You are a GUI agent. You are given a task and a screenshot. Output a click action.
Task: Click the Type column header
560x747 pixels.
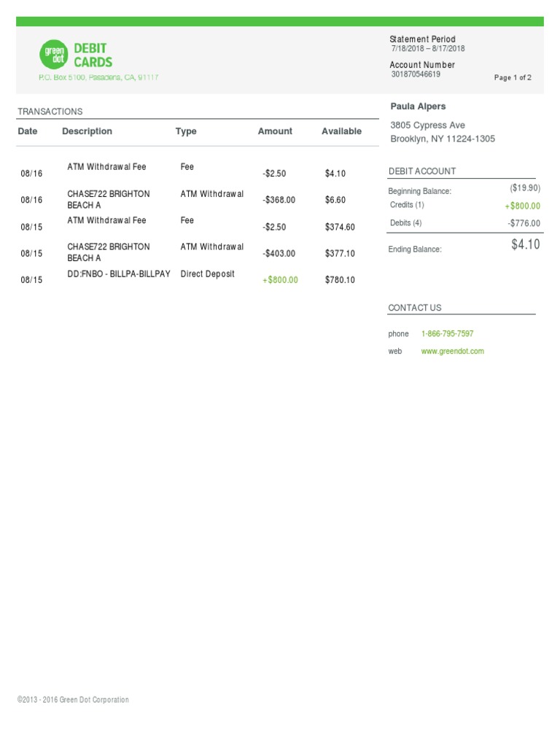[186, 131]
